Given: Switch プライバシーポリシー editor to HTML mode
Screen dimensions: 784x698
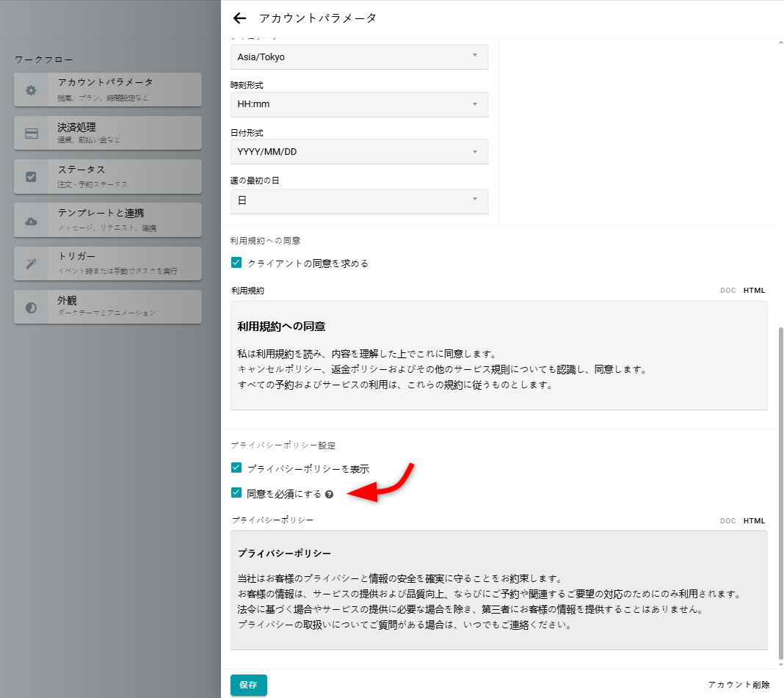Looking at the screenshot, I should tap(754, 521).
